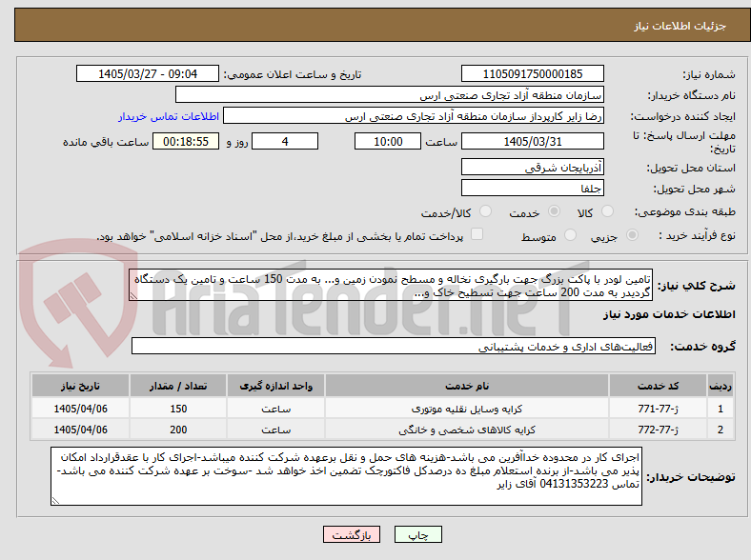Click the ساعت باقی مانده label
Screen dimensions: 751x560
(x=106, y=142)
